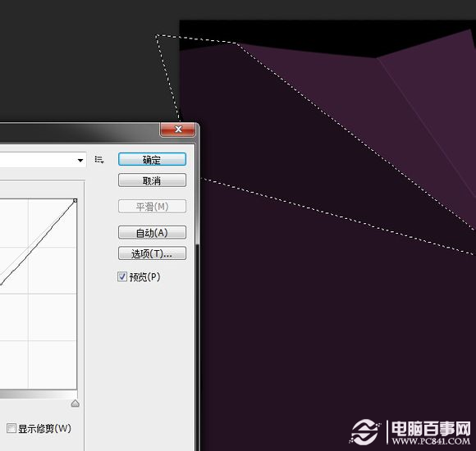Viewport: 476px width, 451px height.
Task: Cancel using the 取消 button
Action: (x=152, y=180)
